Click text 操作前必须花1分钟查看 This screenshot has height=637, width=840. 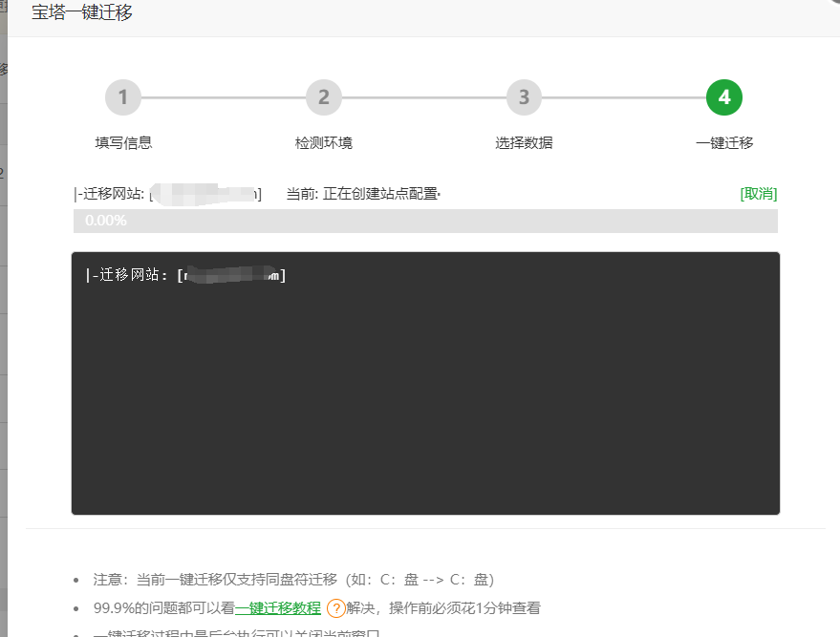pos(465,608)
